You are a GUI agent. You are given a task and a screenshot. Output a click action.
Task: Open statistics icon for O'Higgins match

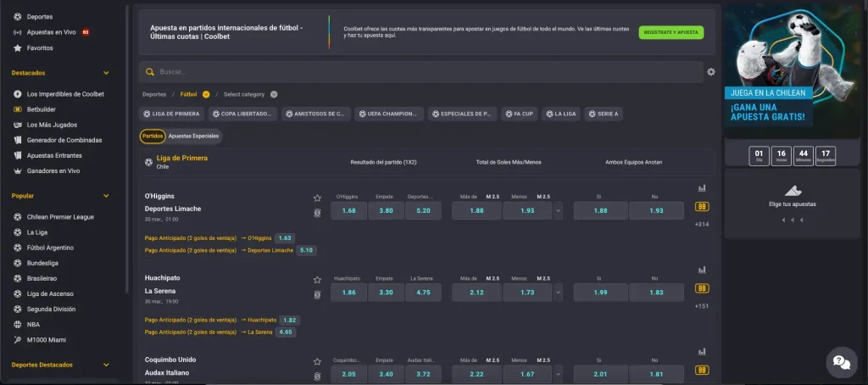702,188
